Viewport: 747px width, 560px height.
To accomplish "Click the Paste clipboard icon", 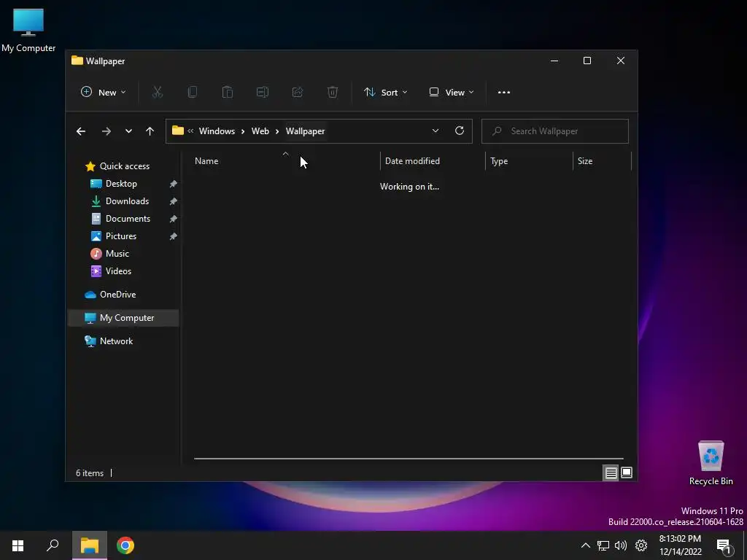I will click(x=228, y=92).
